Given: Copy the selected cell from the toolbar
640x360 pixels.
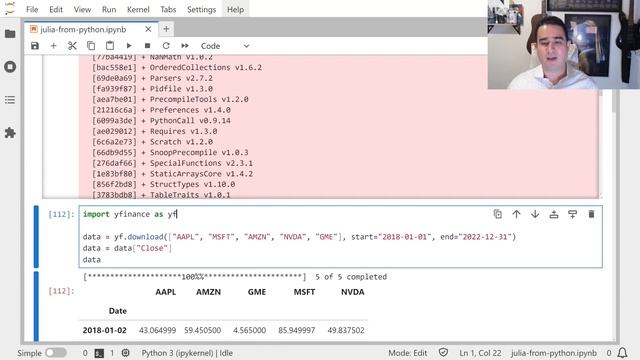Looking at the screenshot, I should (x=91, y=46).
